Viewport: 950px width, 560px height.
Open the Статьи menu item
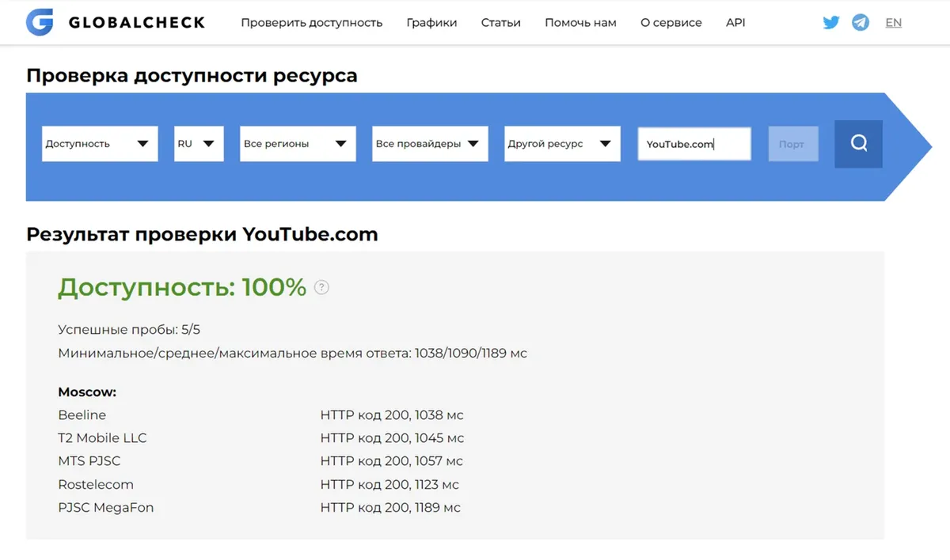click(x=501, y=23)
